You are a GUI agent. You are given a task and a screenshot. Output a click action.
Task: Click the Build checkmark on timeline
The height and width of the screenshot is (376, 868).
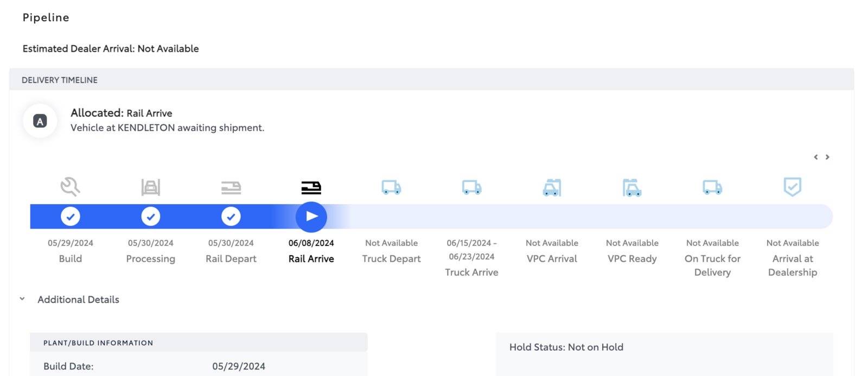(71, 217)
